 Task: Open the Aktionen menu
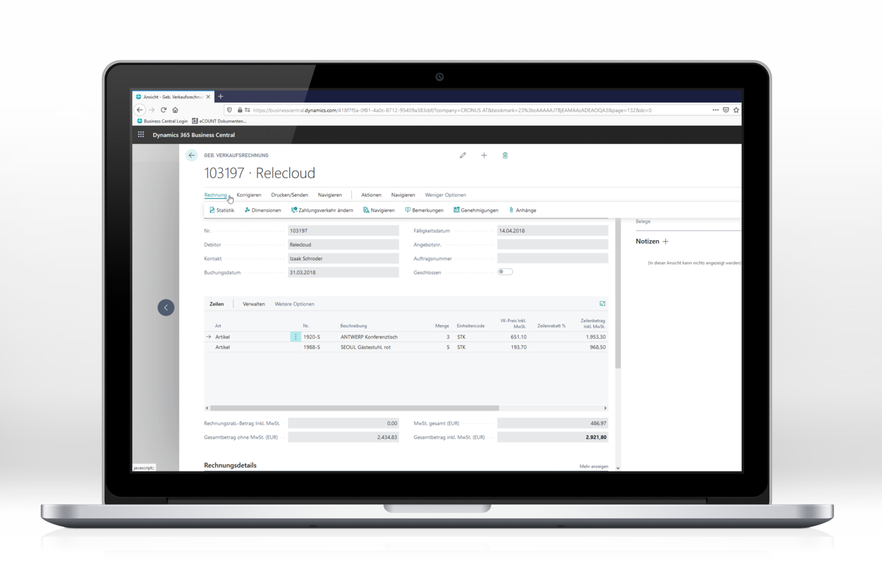tap(371, 195)
